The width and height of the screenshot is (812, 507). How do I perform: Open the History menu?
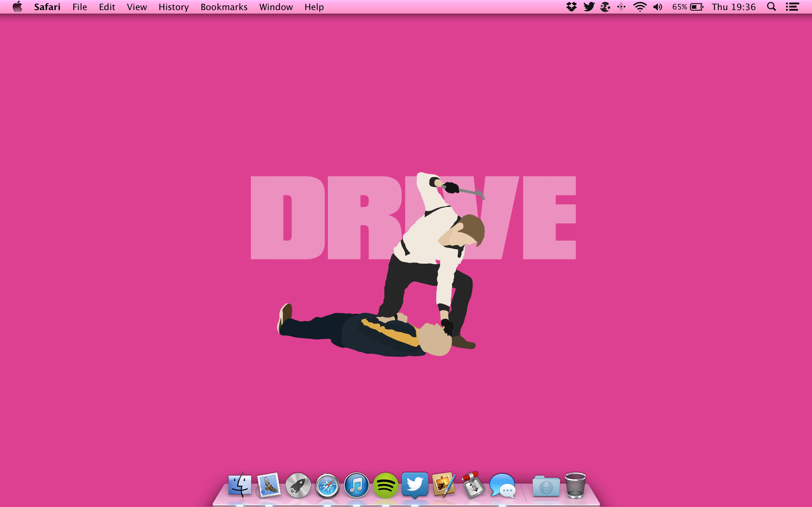(x=174, y=7)
